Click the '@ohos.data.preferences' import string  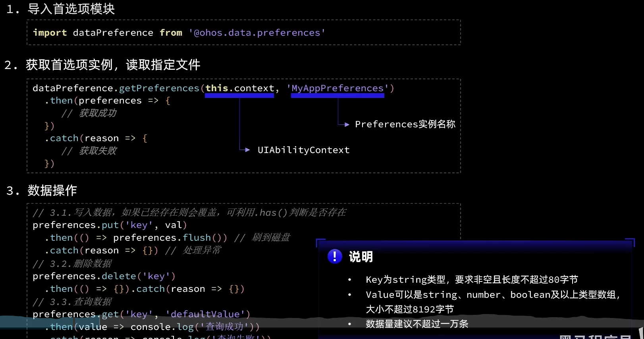257,33
